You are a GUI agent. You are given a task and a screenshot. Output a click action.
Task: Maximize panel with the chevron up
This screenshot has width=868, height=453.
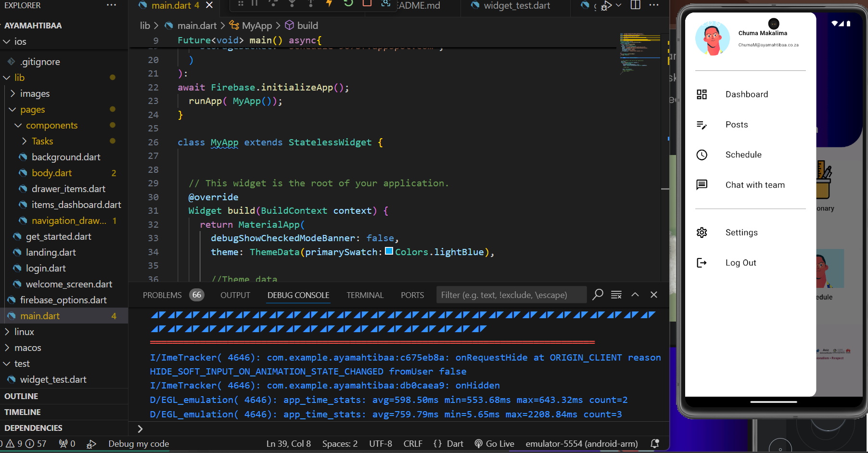[x=635, y=295]
